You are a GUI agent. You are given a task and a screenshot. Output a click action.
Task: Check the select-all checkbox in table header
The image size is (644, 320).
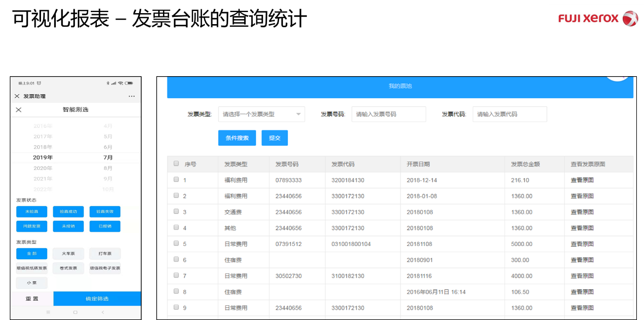tap(176, 163)
